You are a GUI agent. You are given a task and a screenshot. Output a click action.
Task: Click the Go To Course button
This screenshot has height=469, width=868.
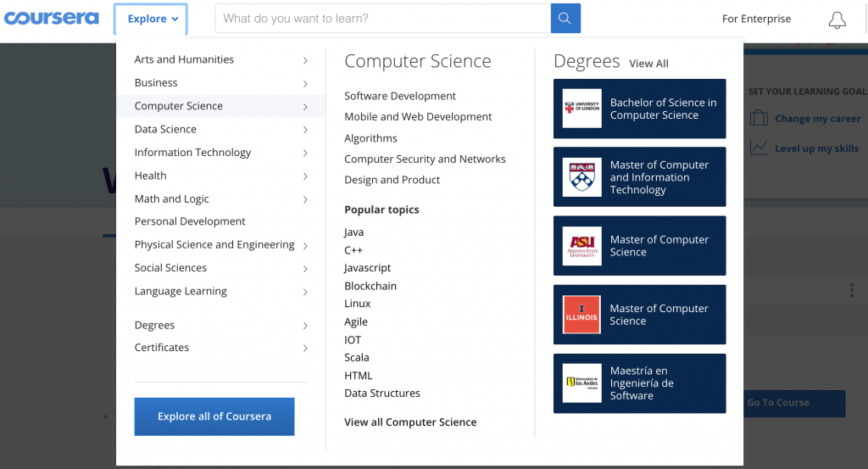pos(794,403)
